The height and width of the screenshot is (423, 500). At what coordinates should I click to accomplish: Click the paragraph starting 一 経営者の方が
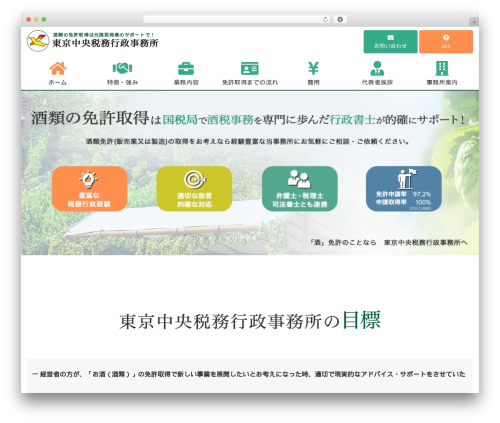pyautogui.click(x=249, y=374)
